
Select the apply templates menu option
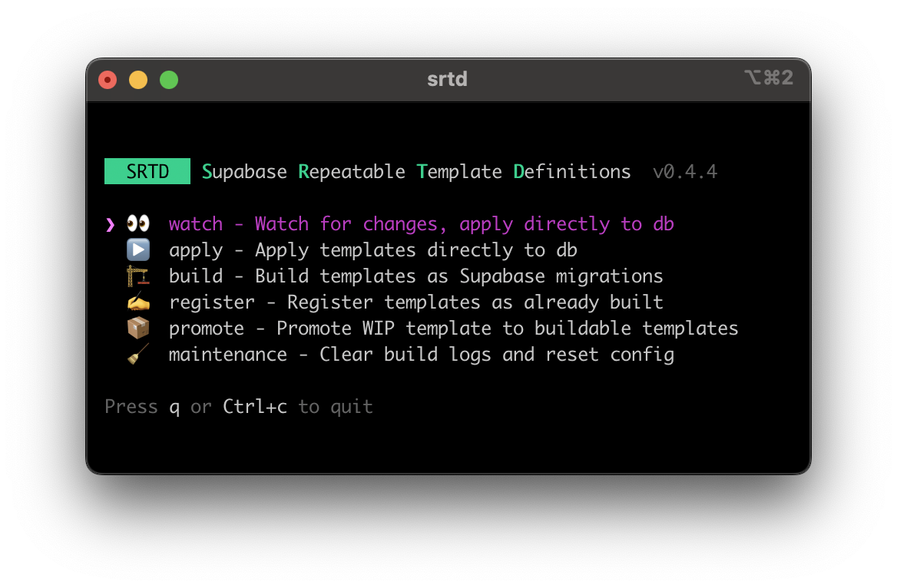[x=373, y=250]
